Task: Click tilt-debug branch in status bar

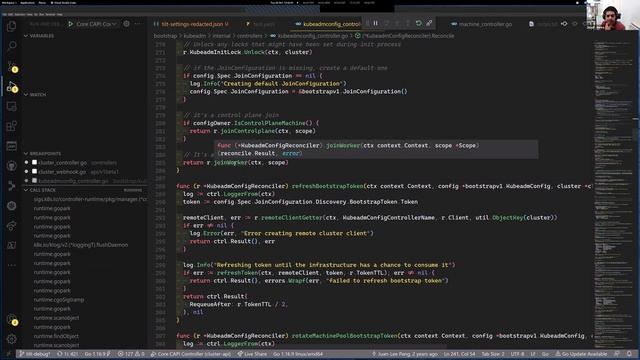Action: point(35,354)
